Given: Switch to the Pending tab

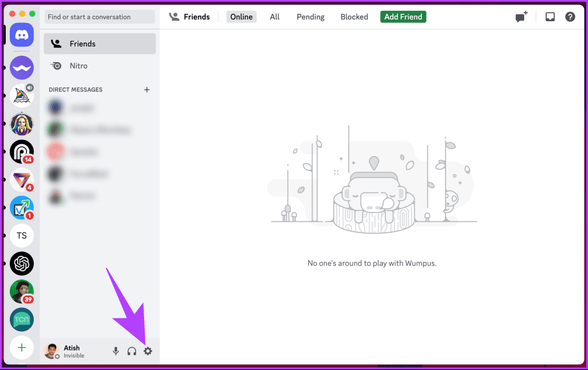Looking at the screenshot, I should [310, 17].
